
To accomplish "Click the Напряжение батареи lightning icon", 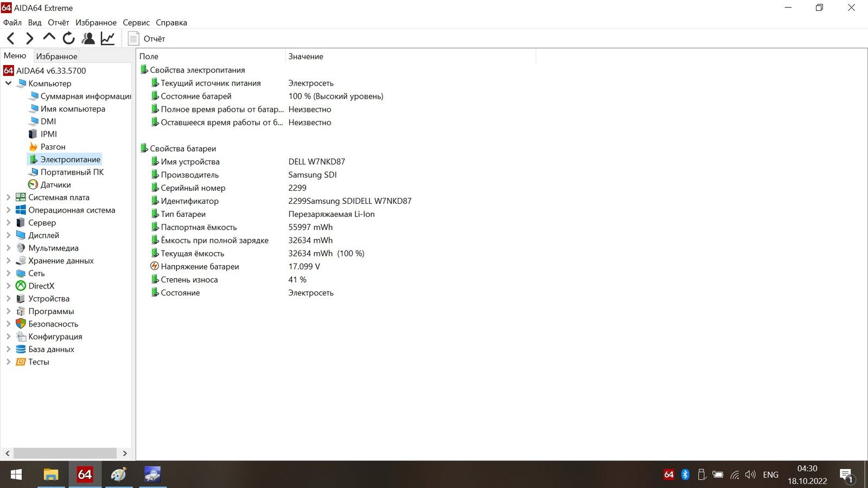I will coord(155,266).
